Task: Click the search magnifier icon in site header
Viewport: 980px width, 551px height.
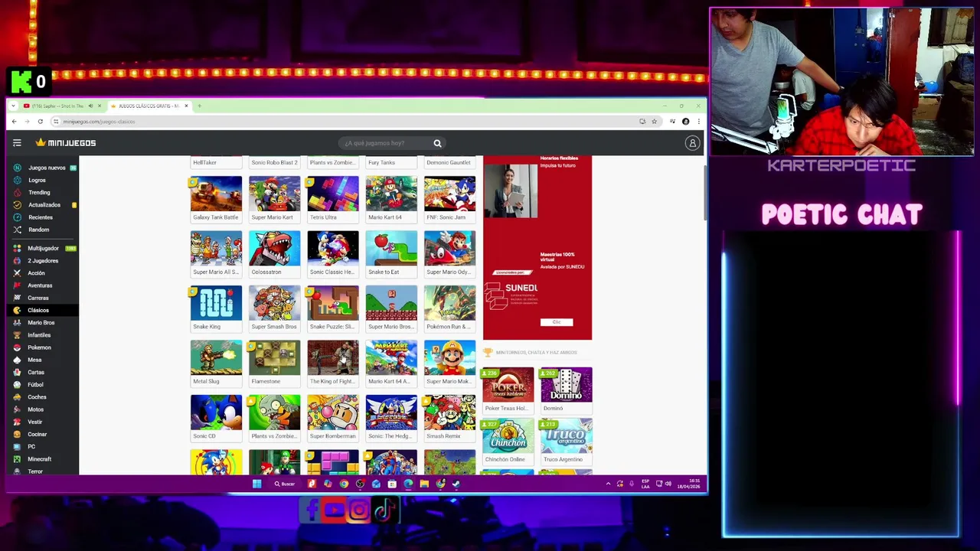Action: (437, 143)
